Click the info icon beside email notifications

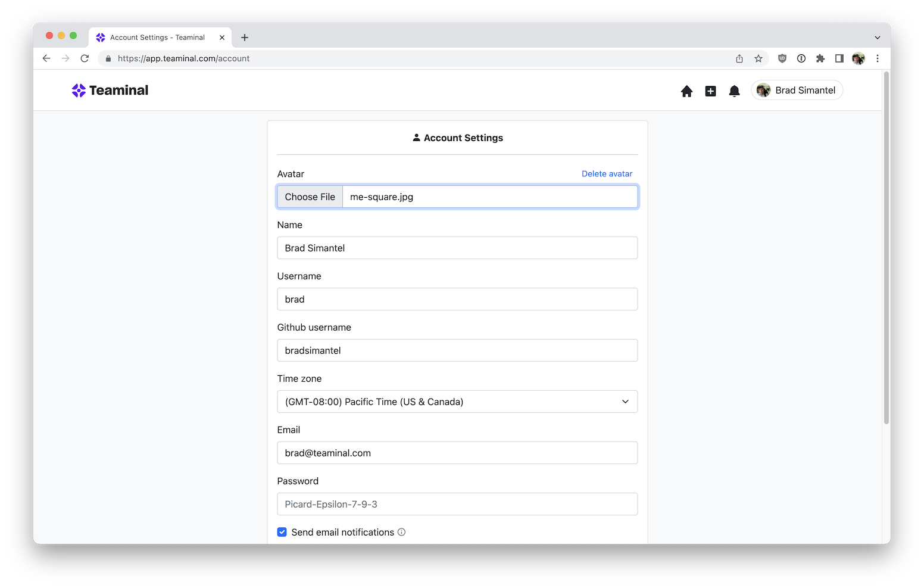401,532
